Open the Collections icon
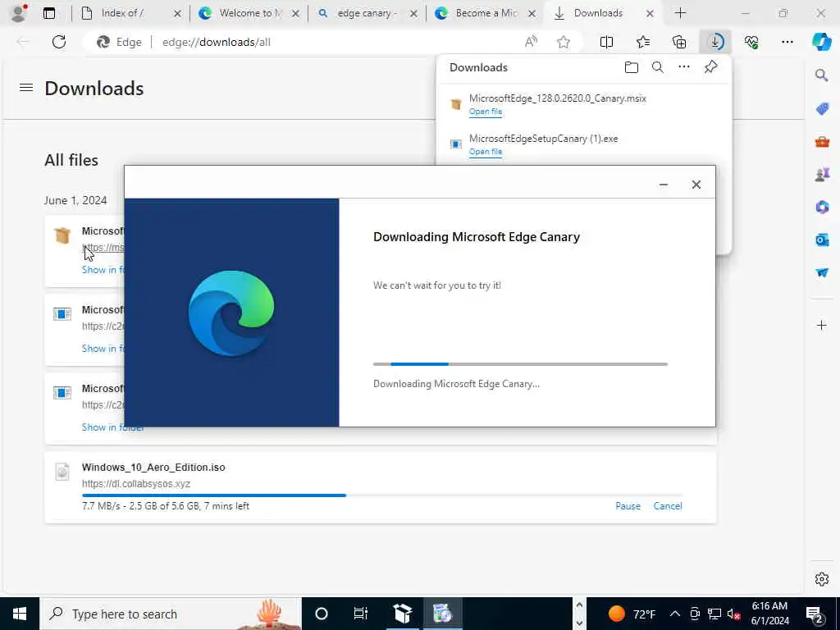840x630 pixels. 679,42
